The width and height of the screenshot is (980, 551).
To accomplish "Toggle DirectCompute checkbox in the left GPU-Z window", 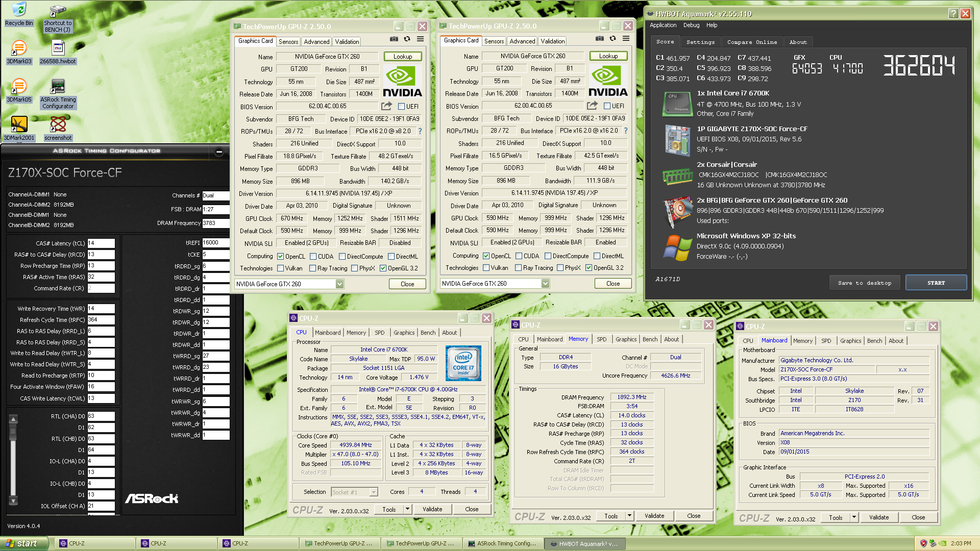I will 342,257.
